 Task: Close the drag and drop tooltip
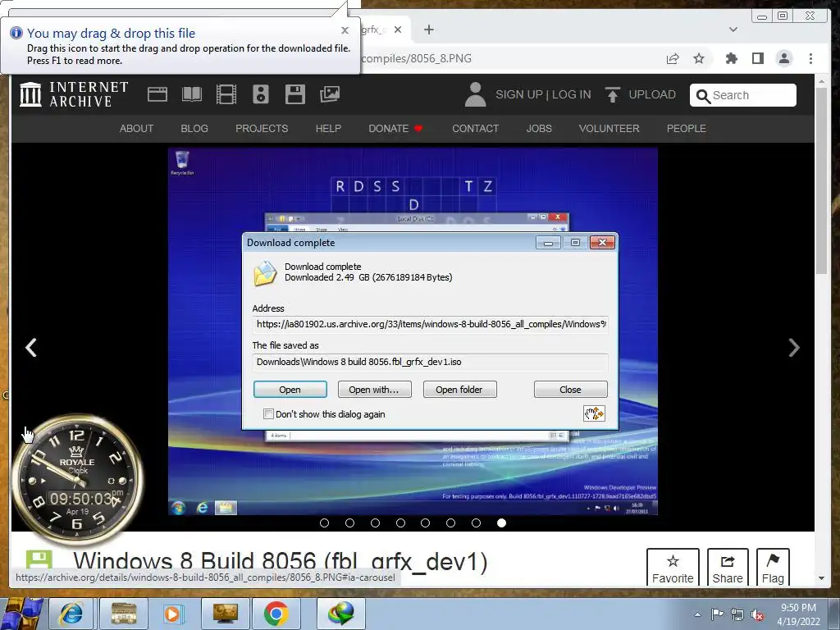point(345,30)
